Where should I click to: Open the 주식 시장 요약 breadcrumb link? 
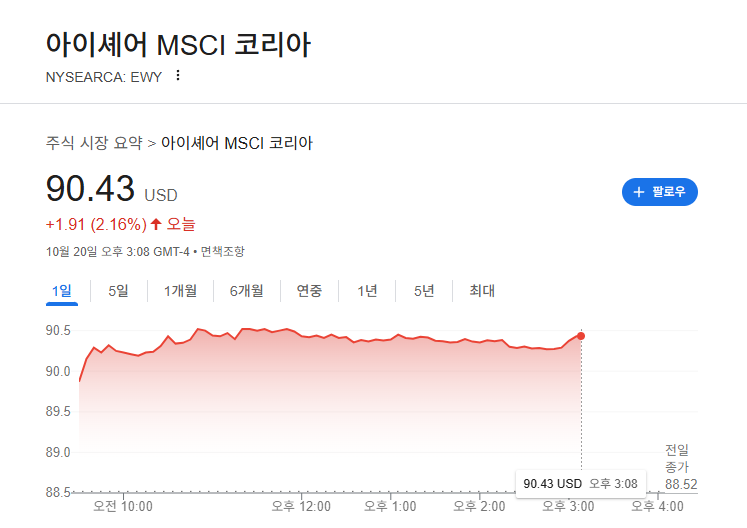(x=94, y=143)
